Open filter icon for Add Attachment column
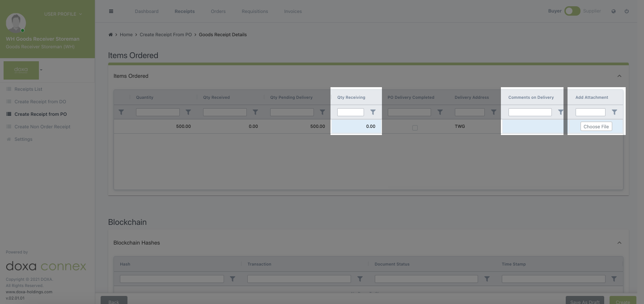 tap(614, 112)
